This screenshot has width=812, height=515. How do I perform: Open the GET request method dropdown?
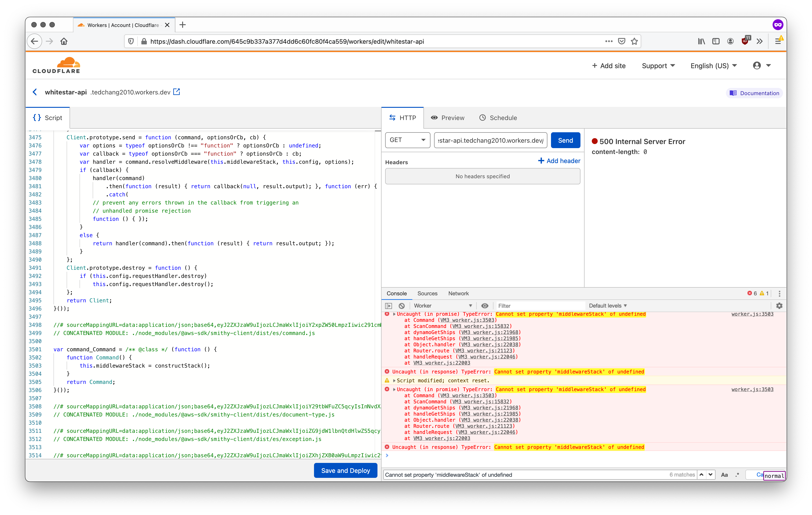407,140
